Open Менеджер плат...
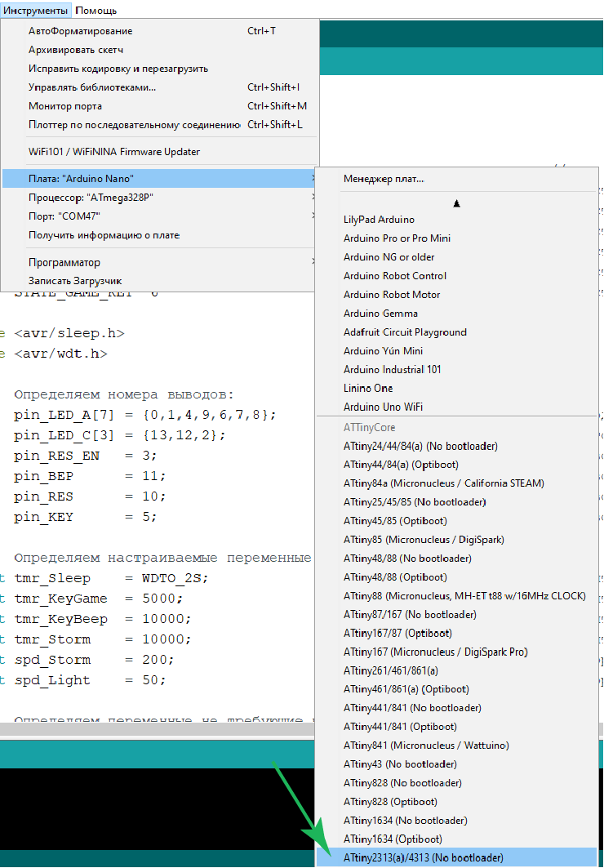Image resolution: width=604 pixels, height=868 pixels. click(457, 179)
